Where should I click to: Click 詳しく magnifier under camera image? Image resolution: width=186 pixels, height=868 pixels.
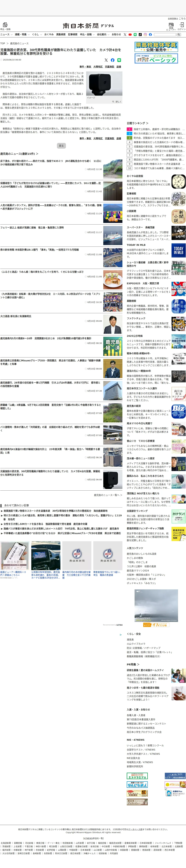pos(117,101)
